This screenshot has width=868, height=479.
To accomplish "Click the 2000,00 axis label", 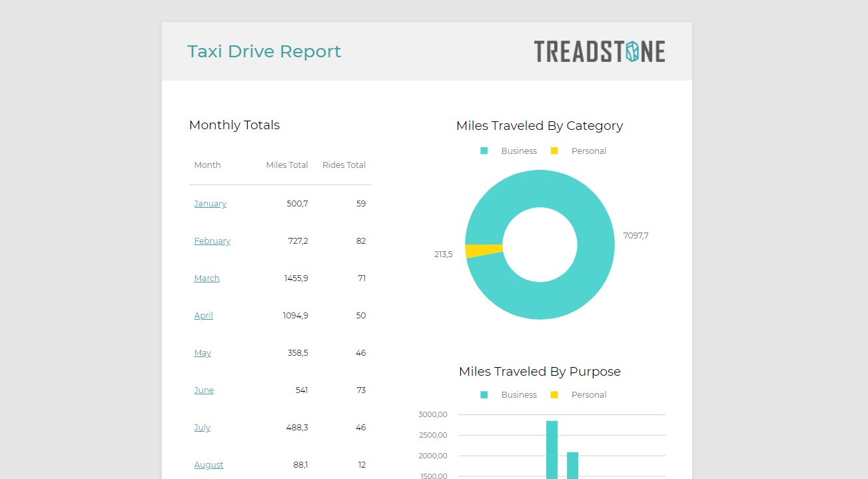I will (x=432, y=456).
